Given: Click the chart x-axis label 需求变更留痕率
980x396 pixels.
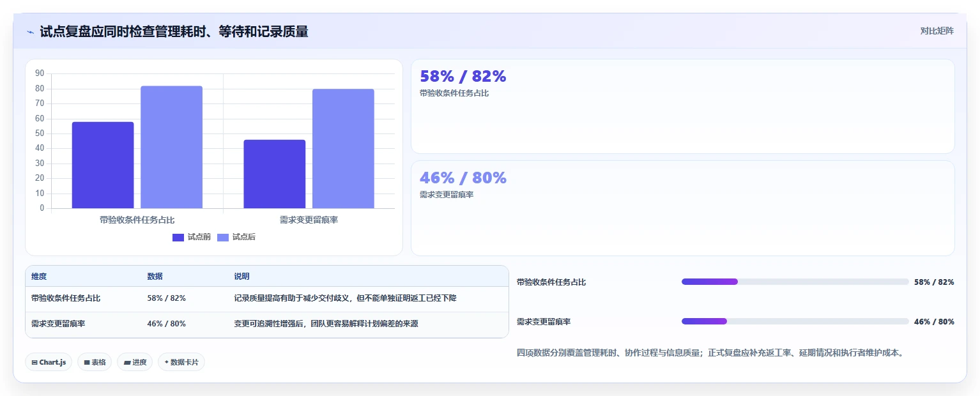Looking at the screenshot, I should [309, 220].
